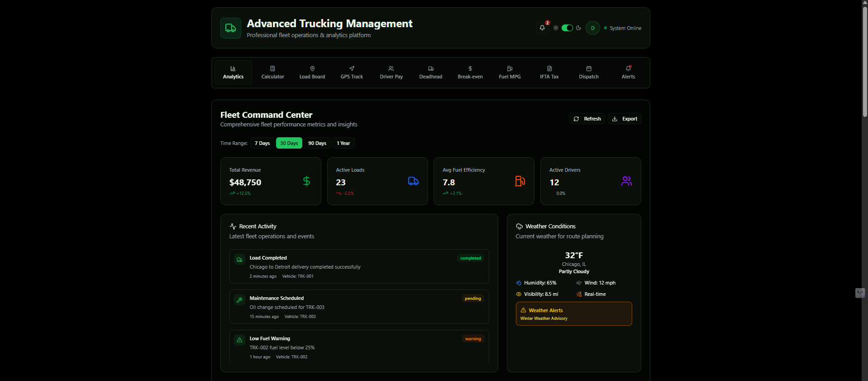This screenshot has height=381, width=868.
Task: Open the Fuel MPG tab
Action: tap(510, 72)
